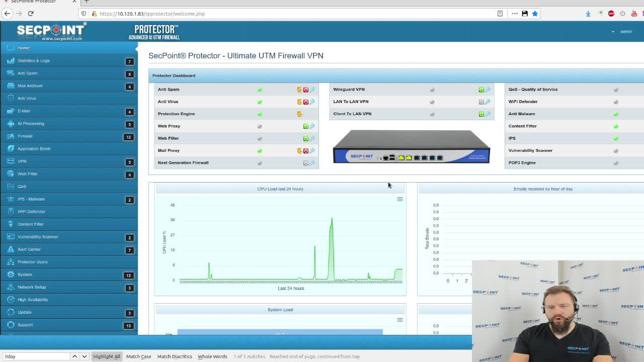Open Web Filter sidebar menu
644x362 pixels.
[69, 174]
